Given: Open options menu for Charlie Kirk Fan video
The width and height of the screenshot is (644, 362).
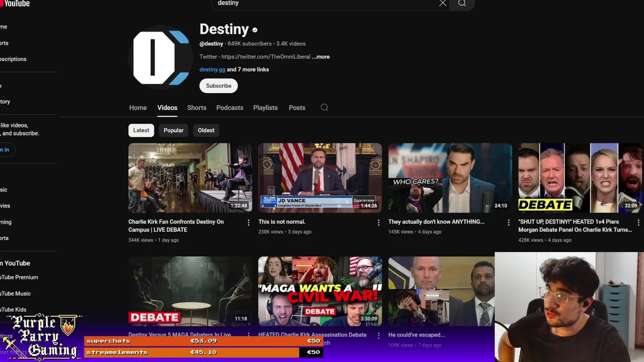Looking at the screenshot, I should click(x=248, y=222).
